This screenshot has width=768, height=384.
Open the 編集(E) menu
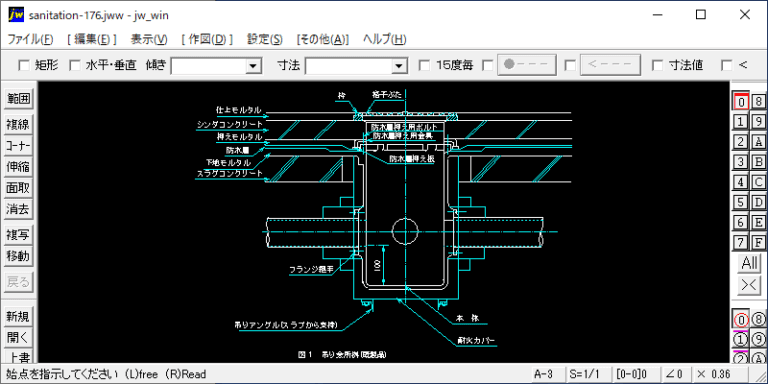(x=92, y=40)
